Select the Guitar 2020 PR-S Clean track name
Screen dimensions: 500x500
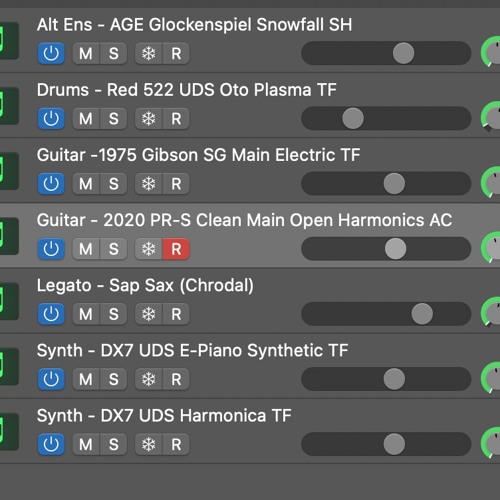pyautogui.click(x=244, y=220)
